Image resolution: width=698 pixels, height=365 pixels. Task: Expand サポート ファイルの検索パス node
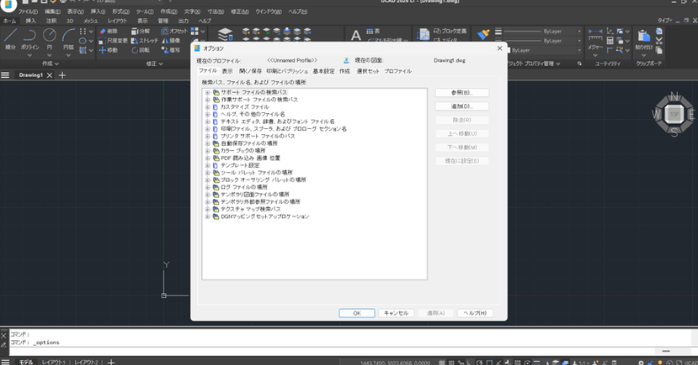[207, 93]
